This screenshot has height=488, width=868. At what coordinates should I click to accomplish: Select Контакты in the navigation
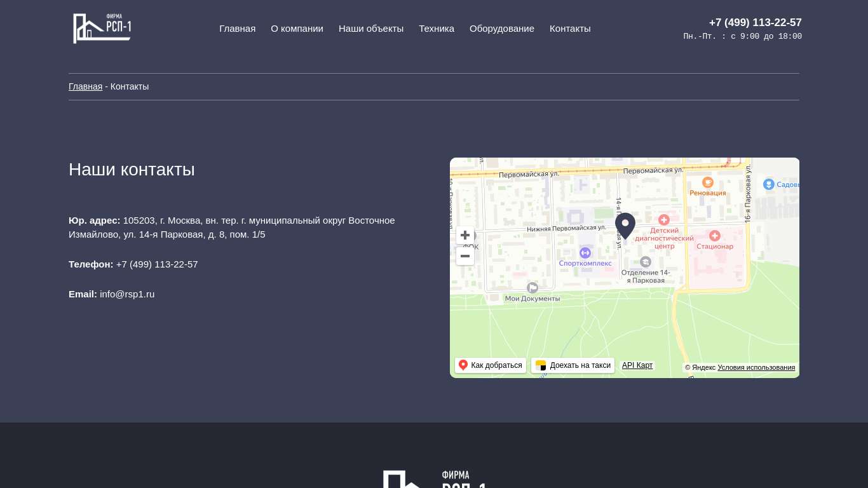point(570,29)
